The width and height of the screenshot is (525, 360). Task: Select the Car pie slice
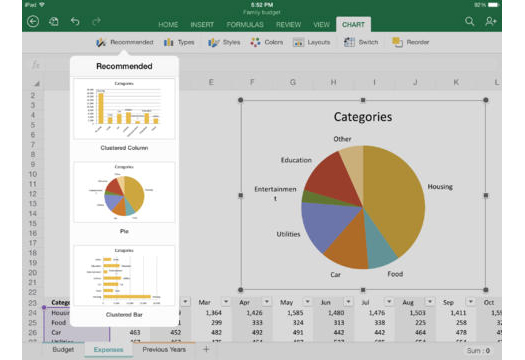[350, 246]
